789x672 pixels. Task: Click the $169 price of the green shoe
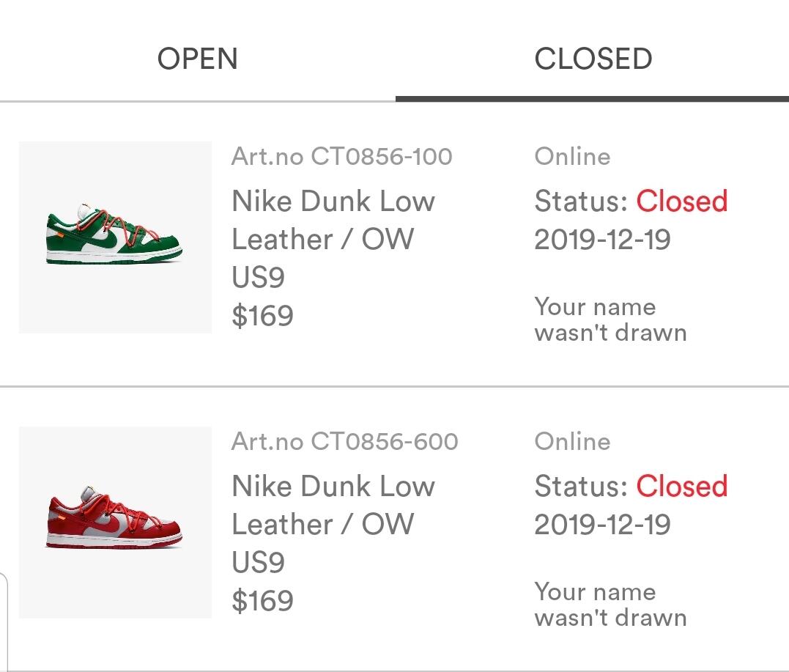[262, 316]
